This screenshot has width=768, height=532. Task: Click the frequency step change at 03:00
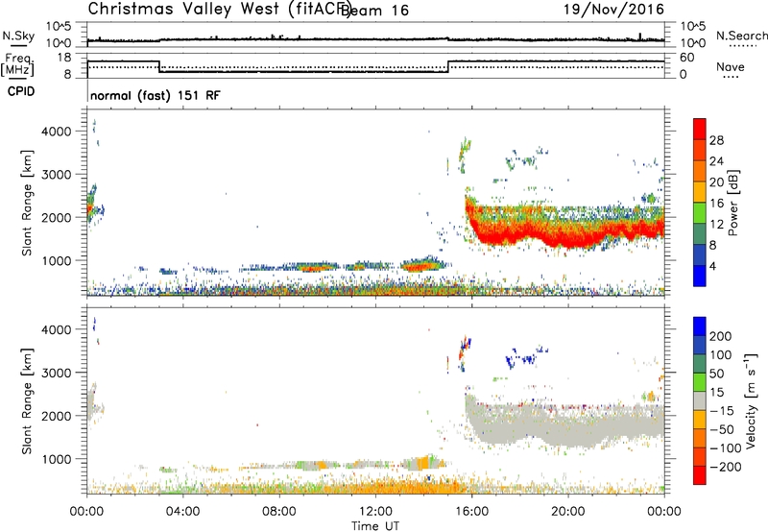point(159,66)
